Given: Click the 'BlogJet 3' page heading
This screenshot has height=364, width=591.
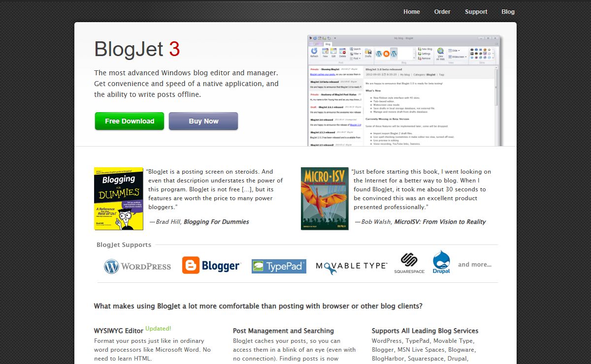Looking at the screenshot, I should coord(137,49).
